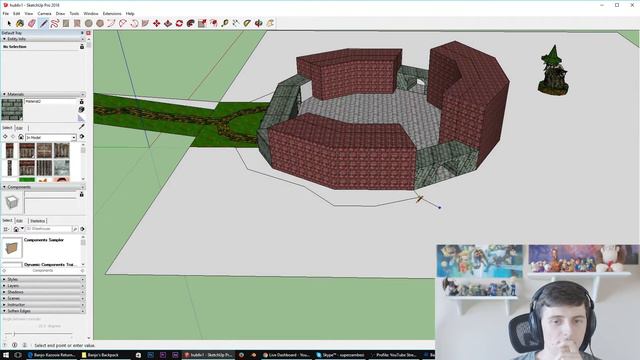This screenshot has height=360, width=640.
Task: Select the Rotate tool
Action: [x=179, y=24]
